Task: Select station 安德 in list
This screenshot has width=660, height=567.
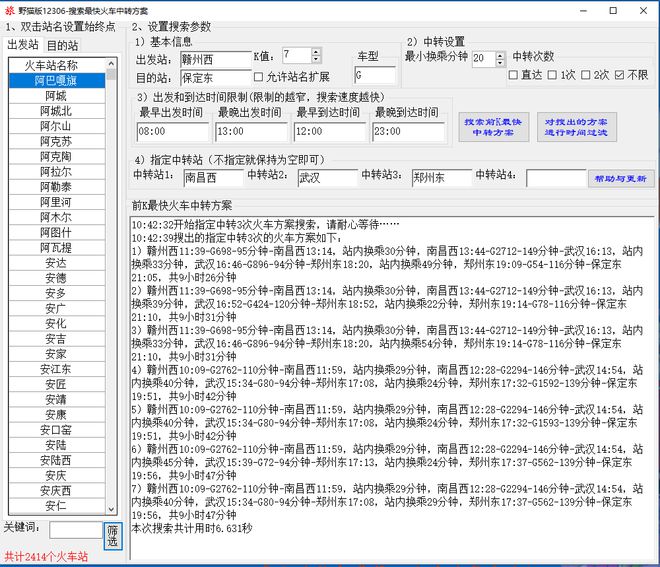Action: pyautogui.click(x=57, y=278)
